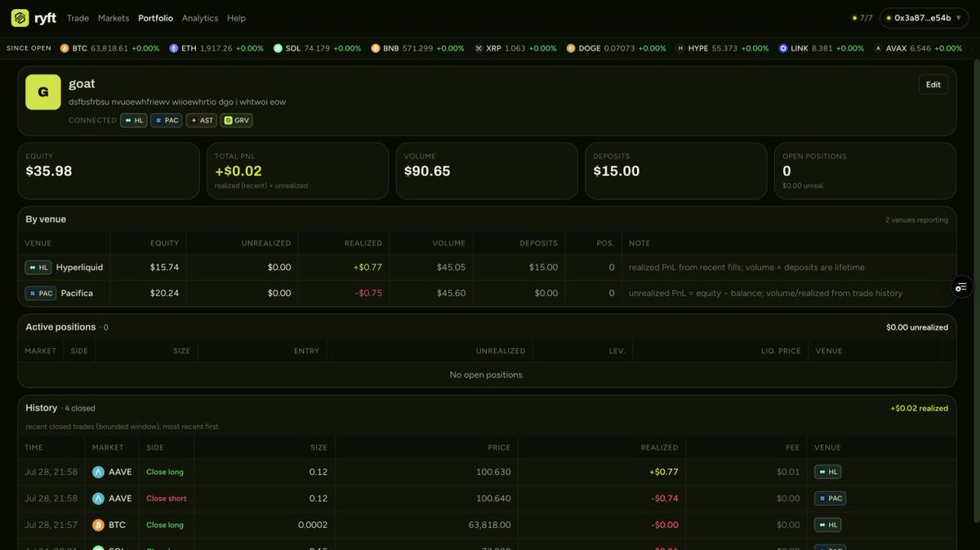This screenshot has height=550, width=980.
Task: Click the BNB coin icon in the ticker
Action: 376,48
